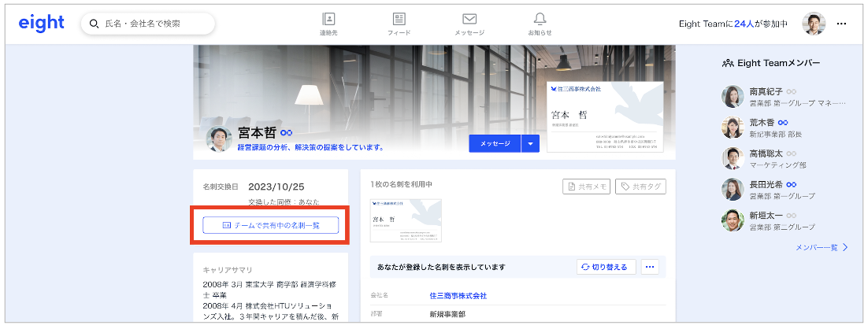Expand the dropdown arrow next to メッセージ button
The height and width of the screenshot is (329, 868).
coord(532,143)
